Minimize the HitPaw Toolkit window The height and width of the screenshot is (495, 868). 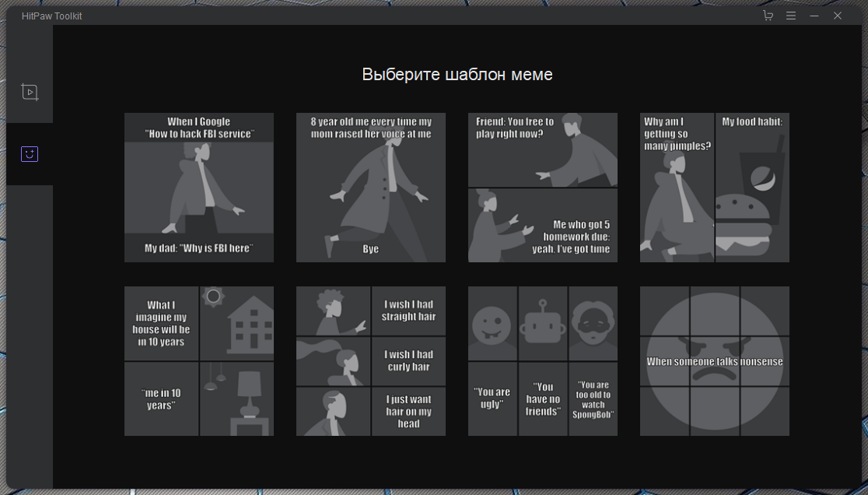click(x=814, y=16)
